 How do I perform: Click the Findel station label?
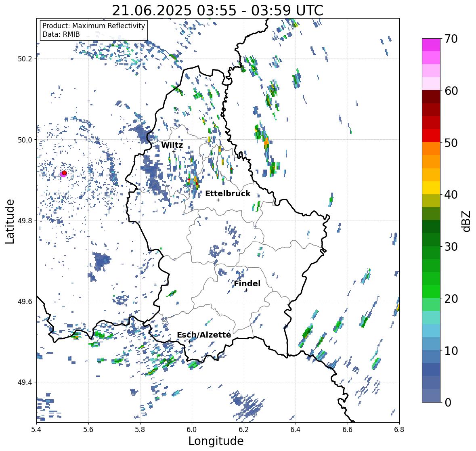(x=247, y=283)
